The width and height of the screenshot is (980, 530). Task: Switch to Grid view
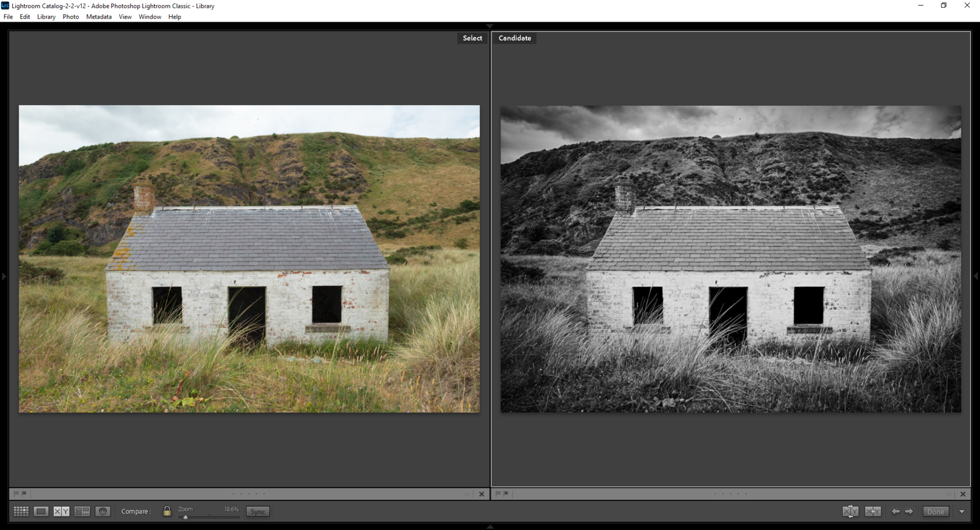21,511
